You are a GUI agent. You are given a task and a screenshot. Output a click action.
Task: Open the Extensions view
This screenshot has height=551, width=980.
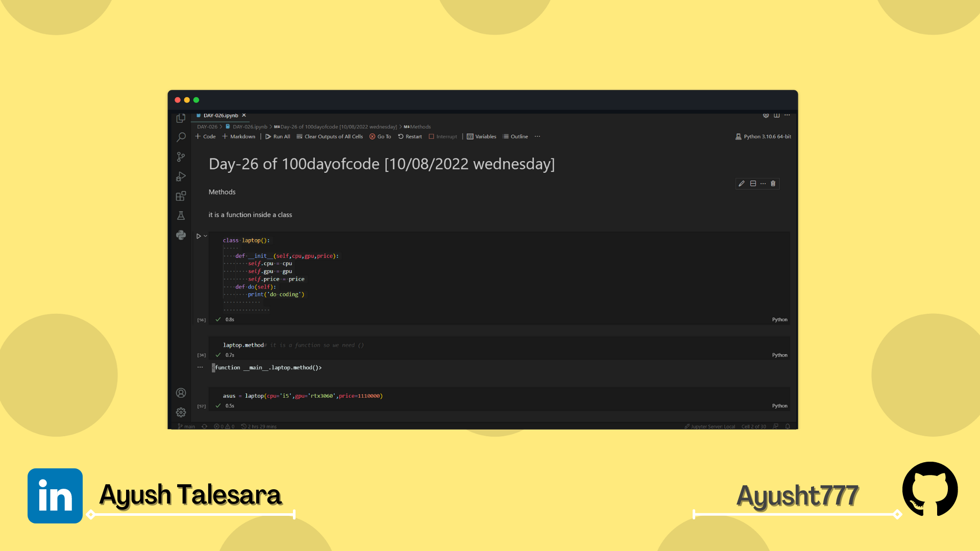click(181, 196)
